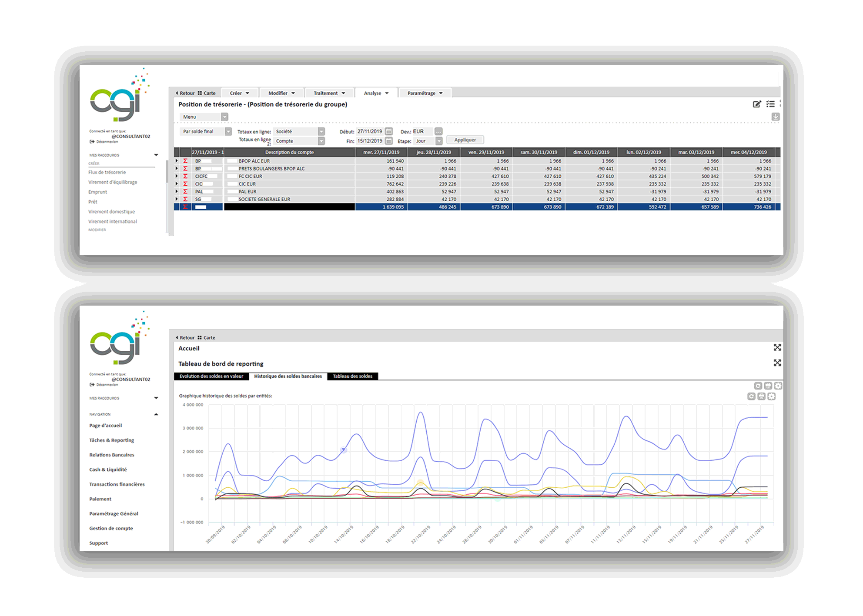Click the lower refresh icon above the chart
863x616 pixels.
pyautogui.click(x=751, y=396)
